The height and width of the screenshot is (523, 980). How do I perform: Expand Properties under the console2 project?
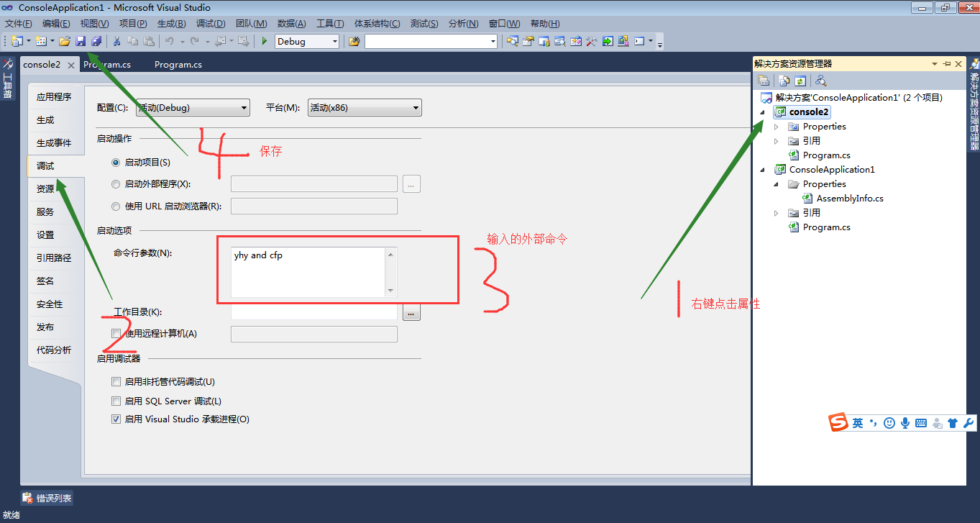776,127
